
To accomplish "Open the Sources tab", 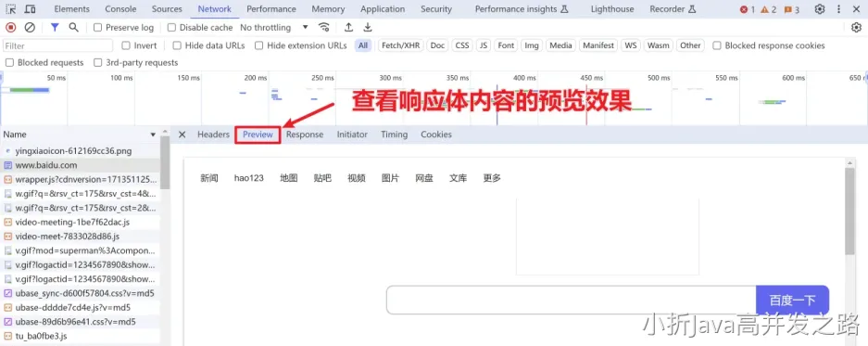I will click(x=167, y=9).
